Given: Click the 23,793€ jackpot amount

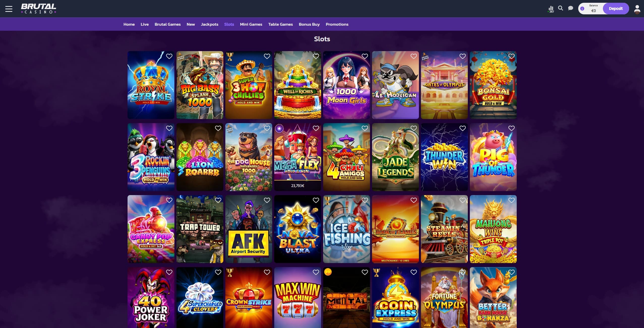Looking at the screenshot, I should tap(298, 186).
